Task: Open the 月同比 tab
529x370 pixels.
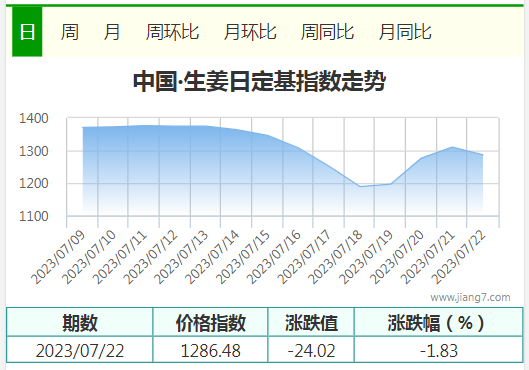Action: click(x=405, y=32)
